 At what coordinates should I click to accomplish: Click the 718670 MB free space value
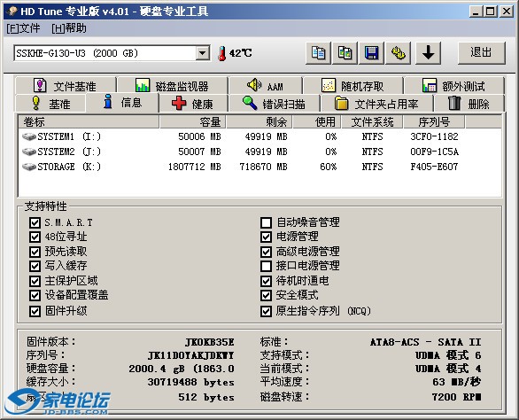(263, 167)
